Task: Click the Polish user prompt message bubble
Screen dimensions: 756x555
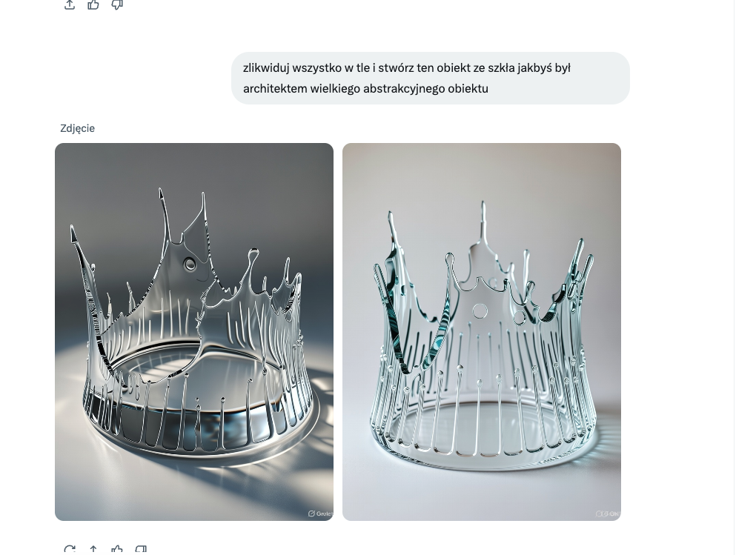Action: pyautogui.click(x=431, y=78)
